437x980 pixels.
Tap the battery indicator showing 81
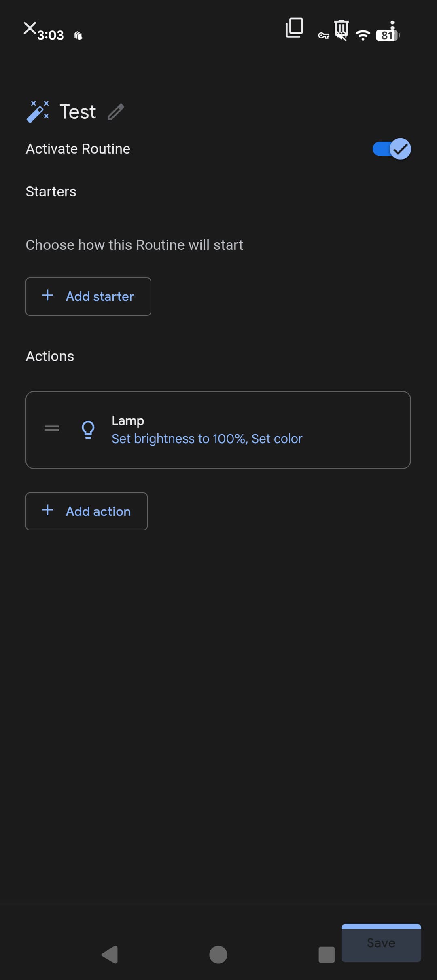(x=387, y=35)
